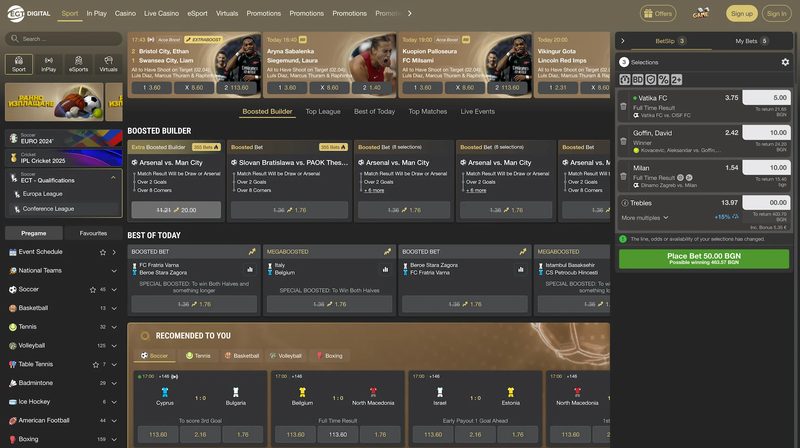This screenshot has width=800, height=448.
Task: Open the Sport quick-nav icon in sidebar
Action: click(19, 64)
